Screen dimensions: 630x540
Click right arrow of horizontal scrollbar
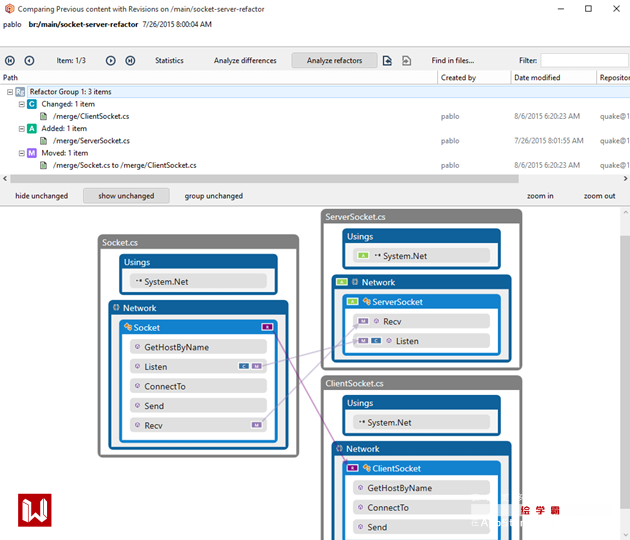(x=625, y=179)
